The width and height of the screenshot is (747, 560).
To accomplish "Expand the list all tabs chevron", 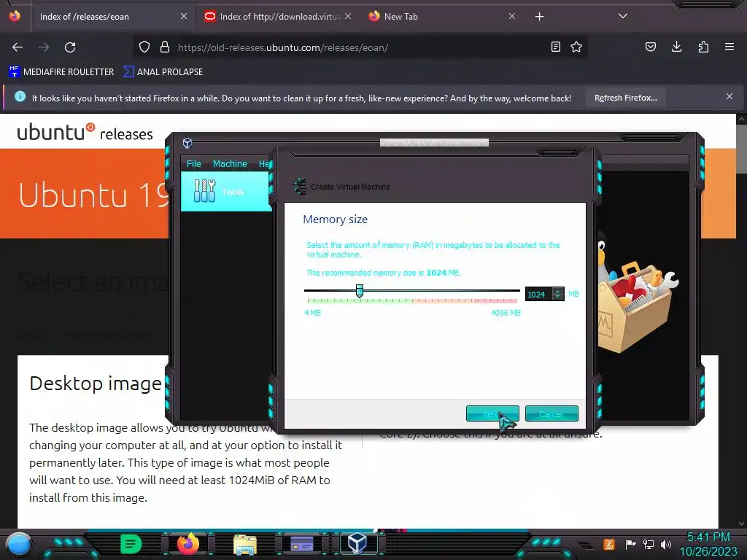I will point(623,16).
